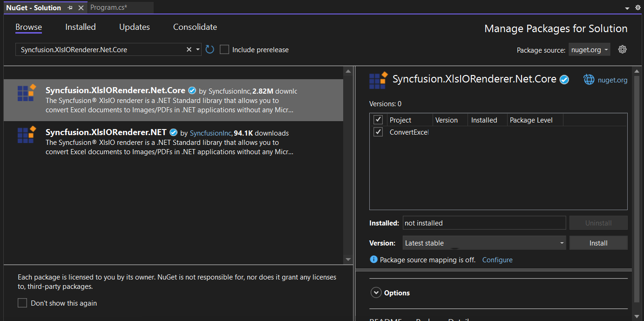The width and height of the screenshot is (644, 321).
Task: Click the info icon about package source mapping
Action: tap(373, 260)
